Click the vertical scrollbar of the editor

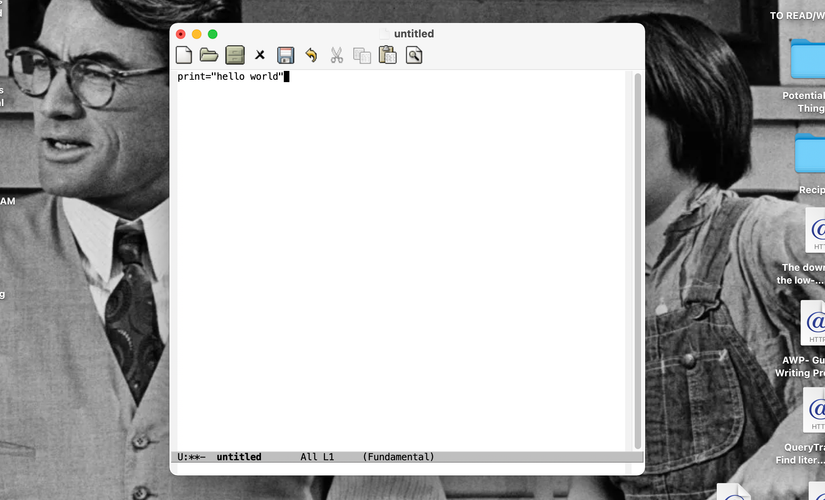pyautogui.click(x=638, y=261)
